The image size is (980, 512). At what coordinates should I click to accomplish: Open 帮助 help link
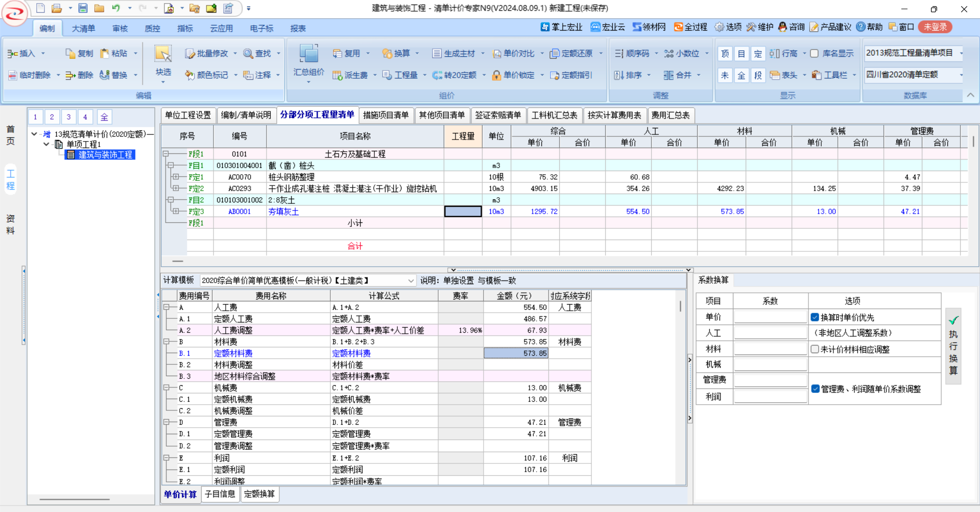click(870, 27)
